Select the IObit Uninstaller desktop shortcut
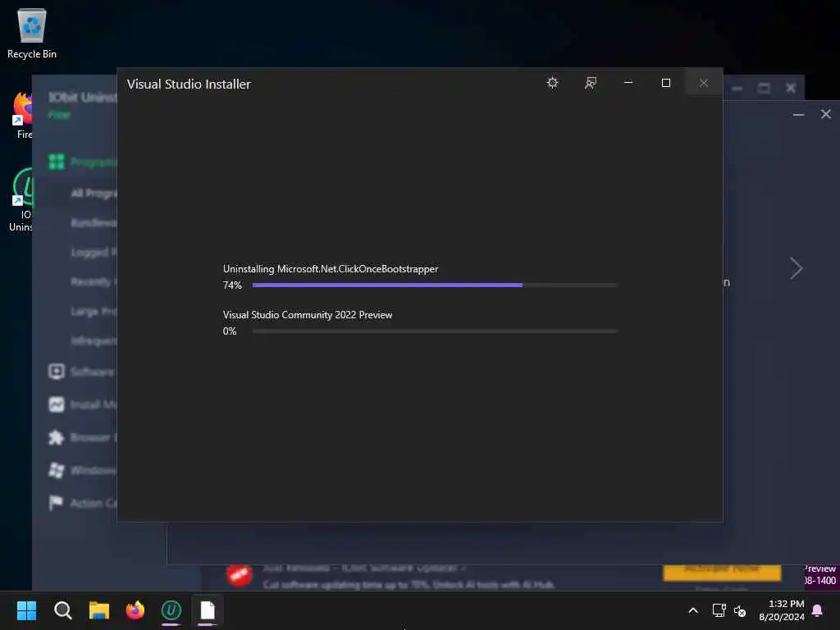This screenshot has height=630, width=840. point(21,200)
